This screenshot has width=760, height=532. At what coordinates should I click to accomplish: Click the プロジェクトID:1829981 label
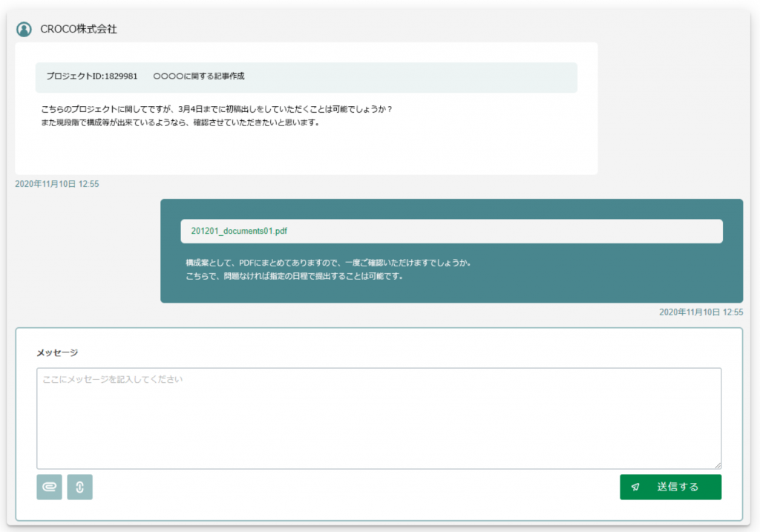coord(92,76)
